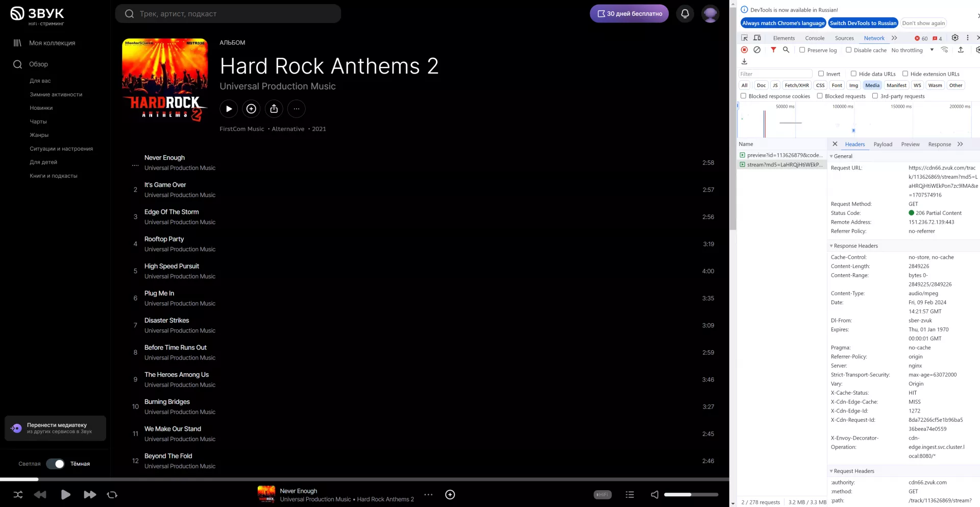
Task: Skip to next track
Action: coord(90,494)
